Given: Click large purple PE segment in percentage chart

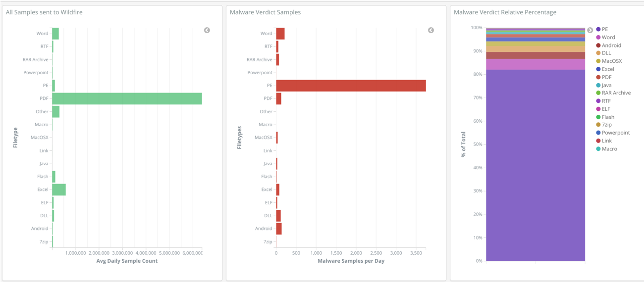Looking at the screenshot, I should (x=536, y=165).
